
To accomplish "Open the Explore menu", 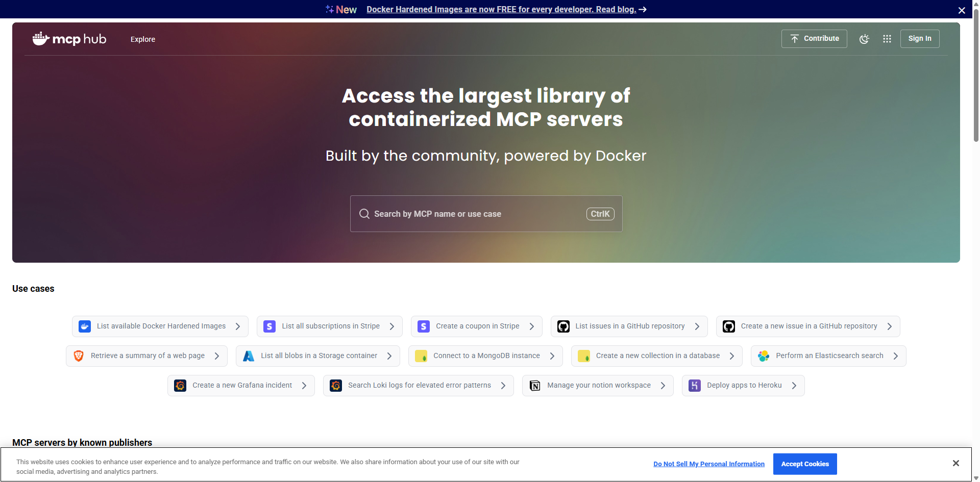I will (x=142, y=39).
